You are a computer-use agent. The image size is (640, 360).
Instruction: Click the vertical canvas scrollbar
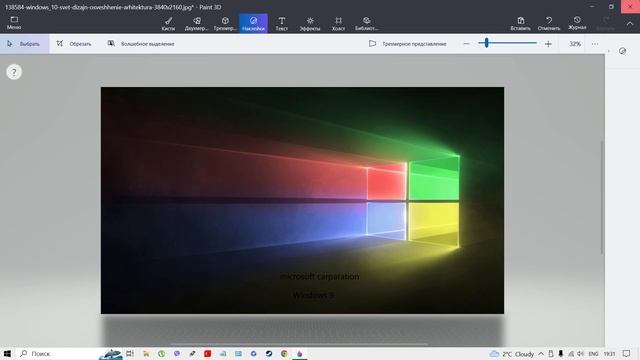(x=602, y=198)
